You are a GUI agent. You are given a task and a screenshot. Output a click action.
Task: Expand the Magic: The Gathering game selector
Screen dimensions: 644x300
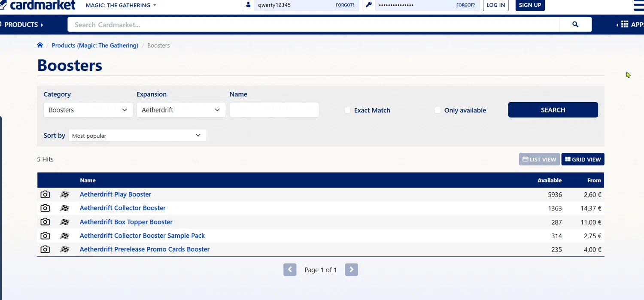tap(121, 5)
